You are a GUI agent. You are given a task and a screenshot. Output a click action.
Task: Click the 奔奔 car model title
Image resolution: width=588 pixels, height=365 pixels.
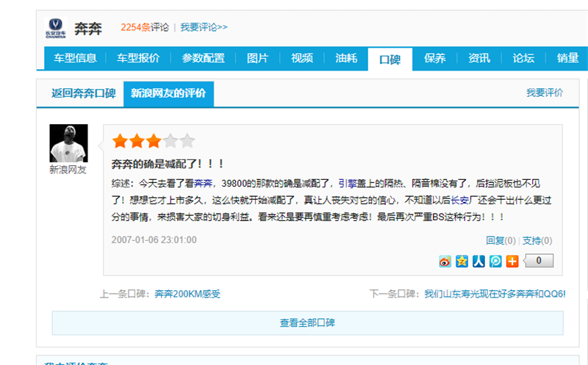88,29
